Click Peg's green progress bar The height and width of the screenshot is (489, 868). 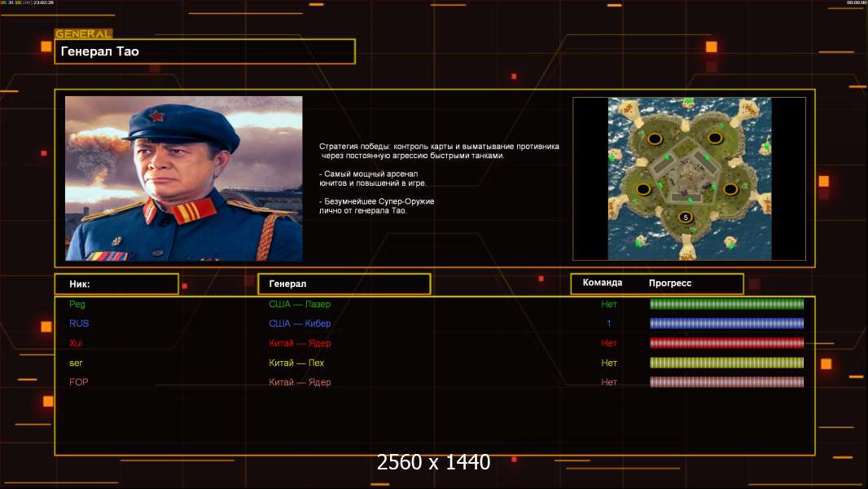click(x=726, y=303)
